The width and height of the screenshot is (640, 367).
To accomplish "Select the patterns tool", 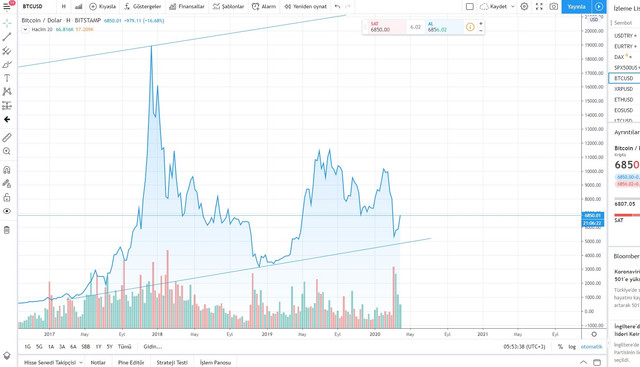I will pos(7,91).
